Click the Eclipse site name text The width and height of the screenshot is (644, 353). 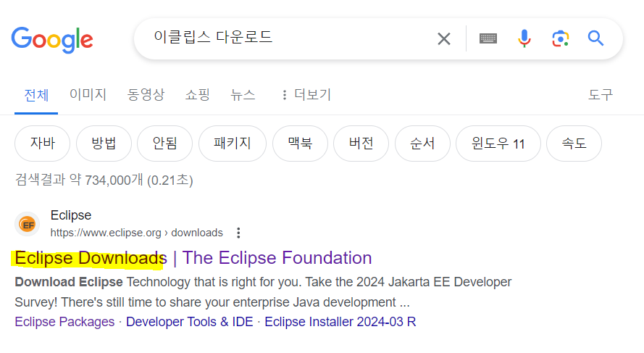[x=71, y=215]
